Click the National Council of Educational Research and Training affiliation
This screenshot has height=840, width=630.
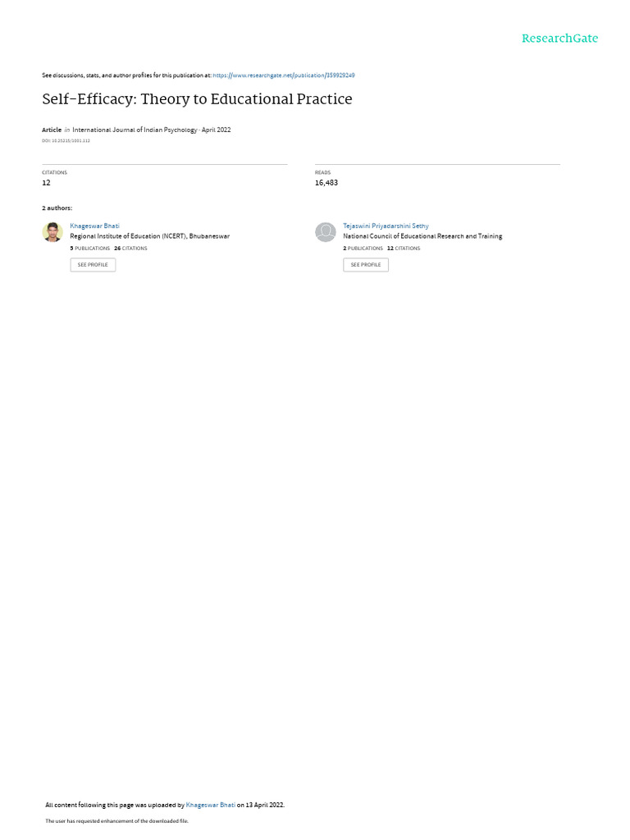pyautogui.click(x=422, y=236)
